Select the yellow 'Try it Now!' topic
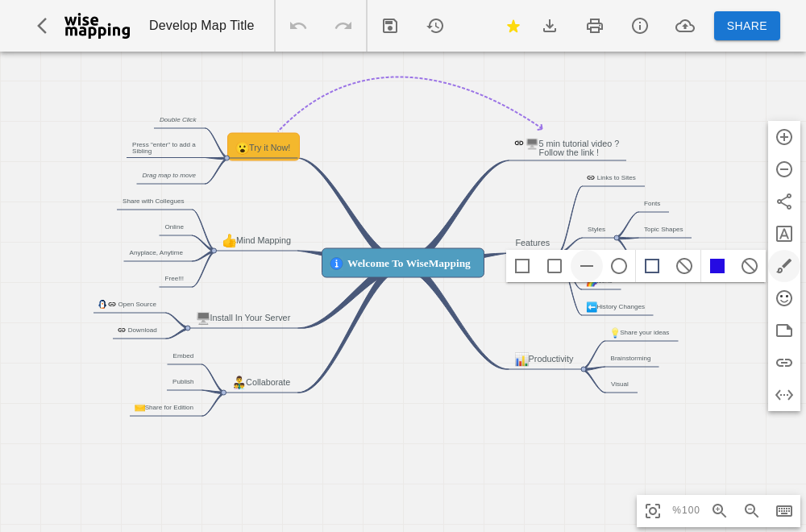The width and height of the screenshot is (806, 532). tap(264, 147)
